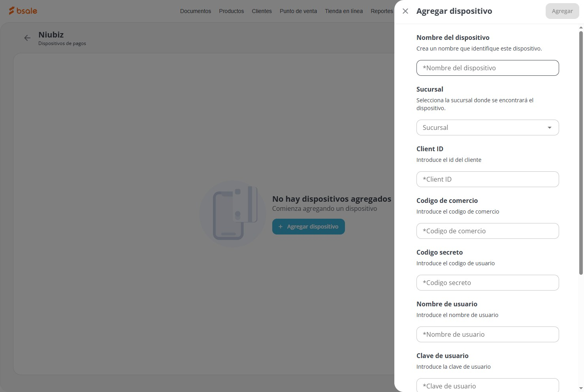Click the bold 'Nombre del dispositivo' heading
This screenshot has width=584, height=392.
(453, 38)
